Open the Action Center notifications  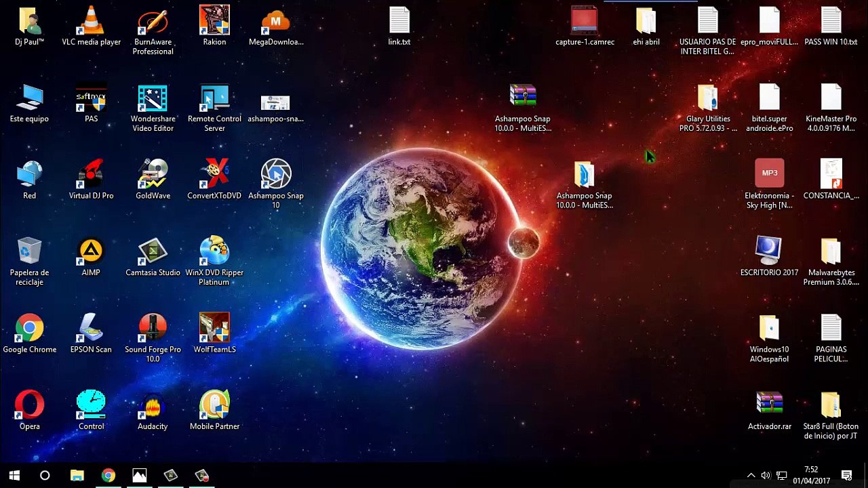click(x=846, y=475)
